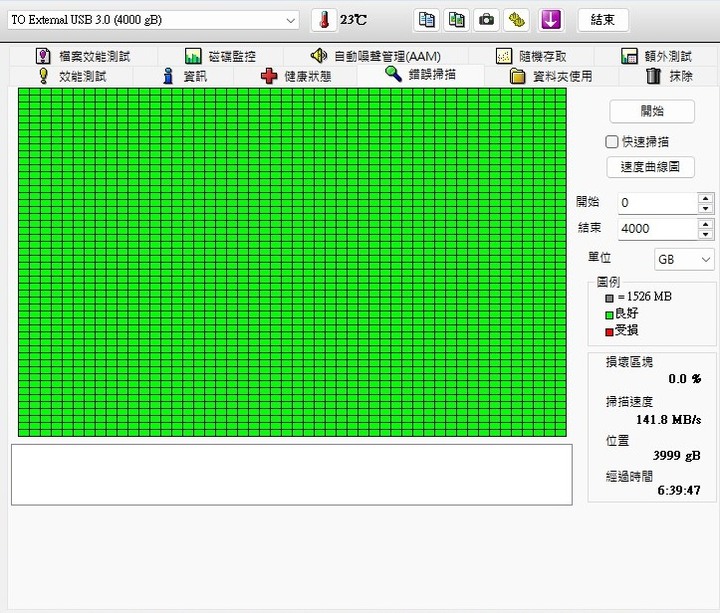Switch to the 隨機存取 tab
Screen dimensions: 720x613
(x=531, y=56)
